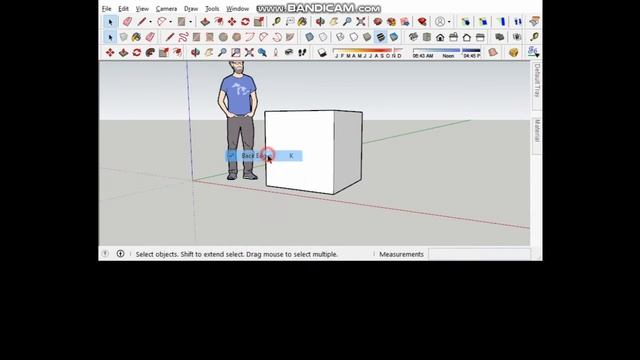Select the Make Component tool
The height and width of the screenshot is (360, 640).
(124, 37)
